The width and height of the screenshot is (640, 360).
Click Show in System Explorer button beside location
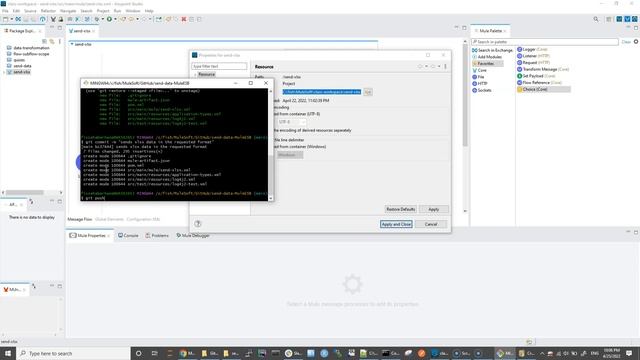pyautogui.click(x=368, y=92)
